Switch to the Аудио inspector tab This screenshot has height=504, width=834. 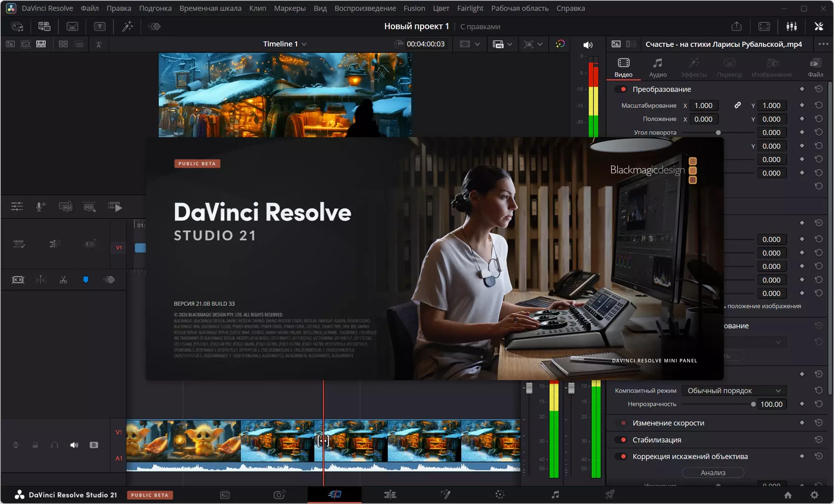[x=658, y=68]
